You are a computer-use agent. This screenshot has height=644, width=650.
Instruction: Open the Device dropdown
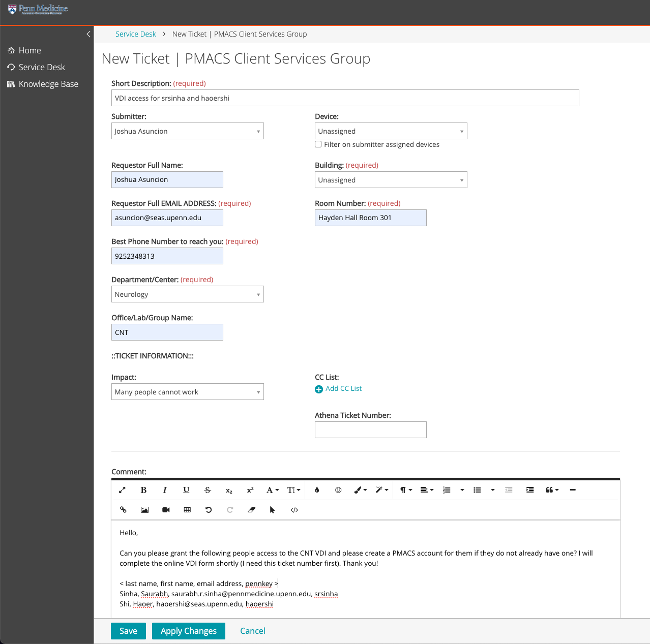391,131
